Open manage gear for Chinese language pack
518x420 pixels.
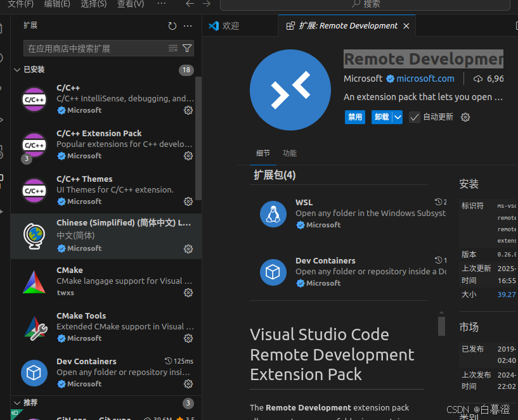[188, 249]
